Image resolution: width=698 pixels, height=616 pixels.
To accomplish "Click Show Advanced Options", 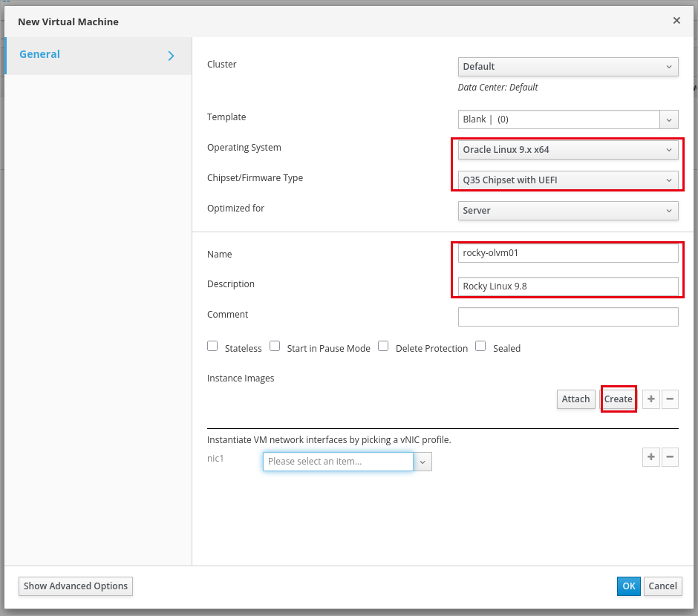I will (x=76, y=586).
